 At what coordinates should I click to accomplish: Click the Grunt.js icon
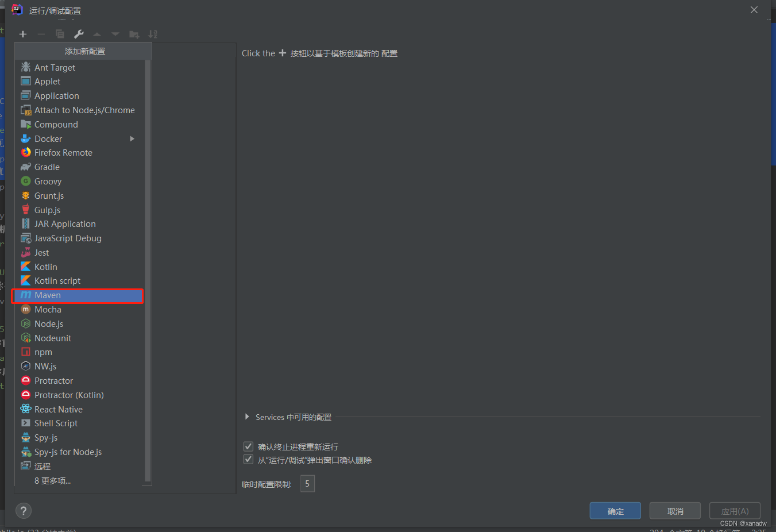[x=26, y=195]
